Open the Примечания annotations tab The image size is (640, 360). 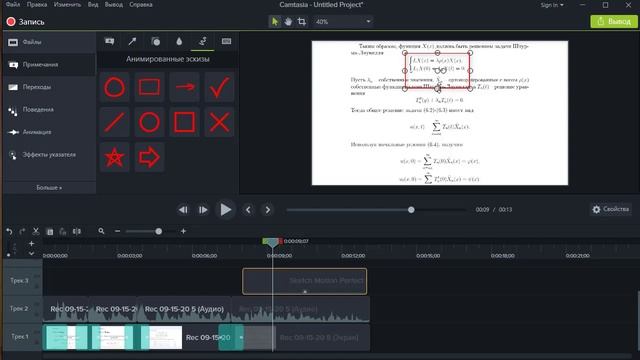point(49,64)
